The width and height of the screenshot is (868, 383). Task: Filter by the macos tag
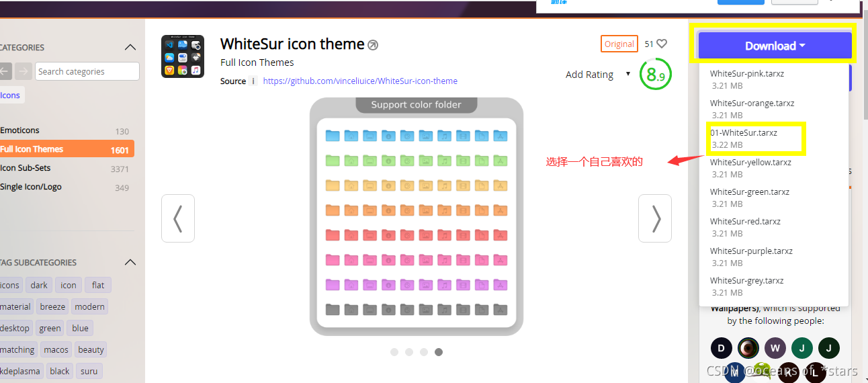[56, 349]
